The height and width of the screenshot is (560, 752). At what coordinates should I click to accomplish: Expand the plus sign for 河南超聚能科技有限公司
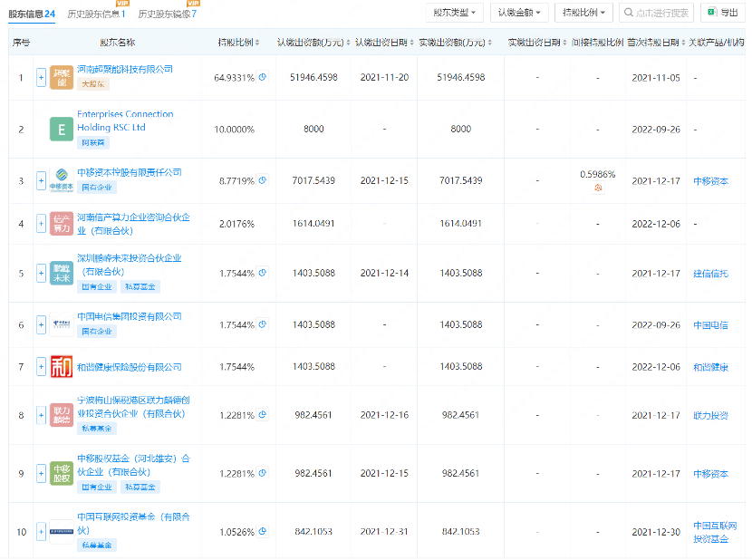40,80
